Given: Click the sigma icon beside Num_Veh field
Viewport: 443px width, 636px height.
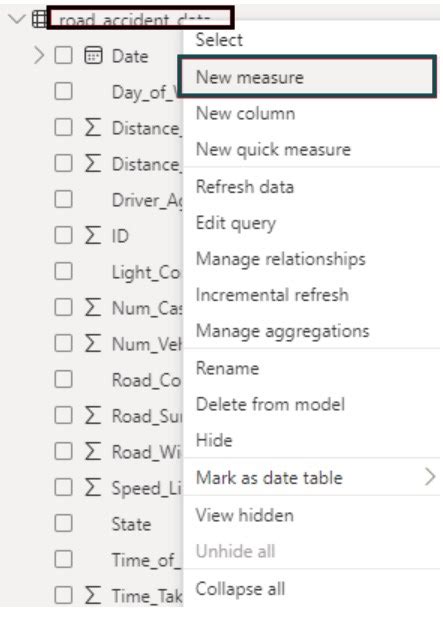Looking at the screenshot, I should click(92, 343).
